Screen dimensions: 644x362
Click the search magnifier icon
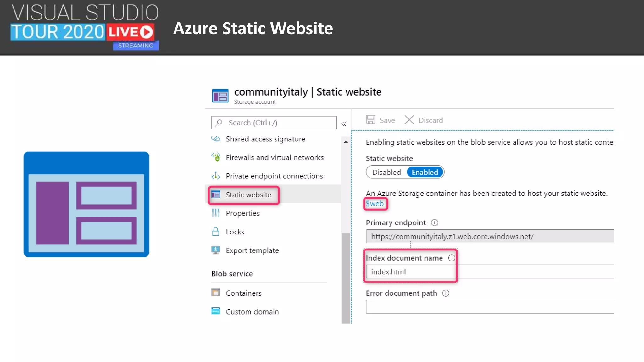tap(219, 123)
